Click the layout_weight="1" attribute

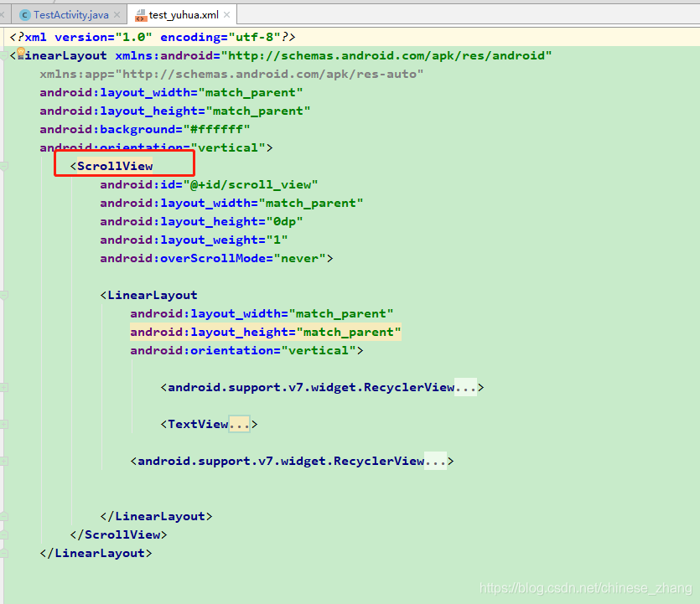tap(194, 240)
